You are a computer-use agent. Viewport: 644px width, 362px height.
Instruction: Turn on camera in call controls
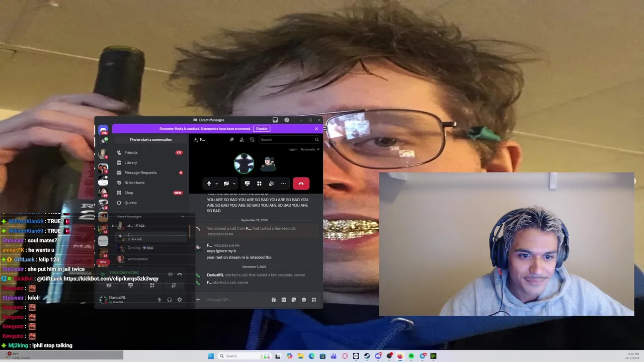click(226, 184)
